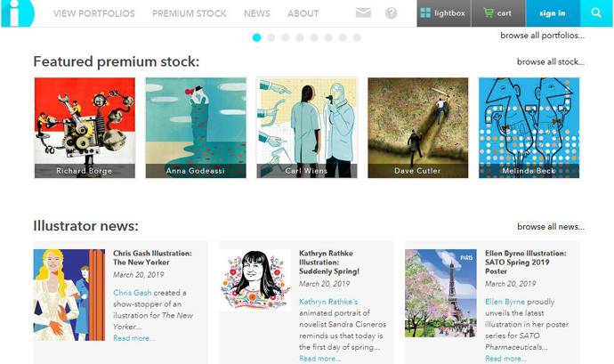Viewport: 614px width, 364px height.
Task: Click the help question mark icon
Action: point(392,13)
